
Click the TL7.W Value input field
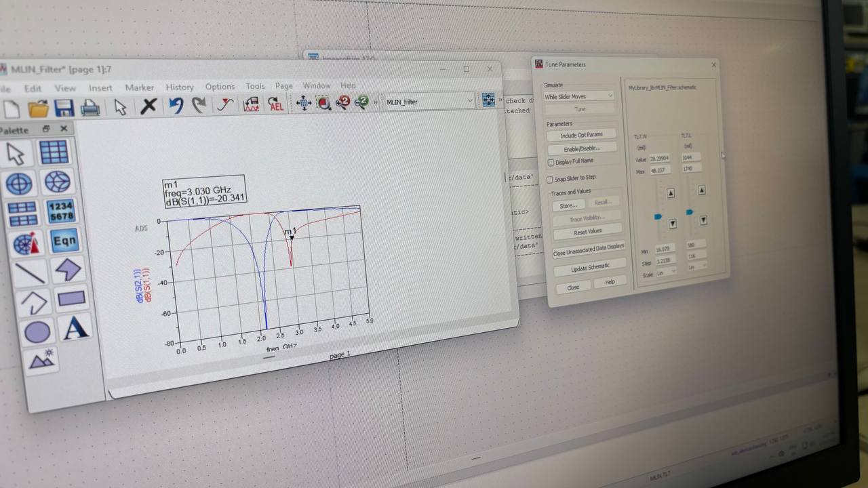[x=660, y=159]
